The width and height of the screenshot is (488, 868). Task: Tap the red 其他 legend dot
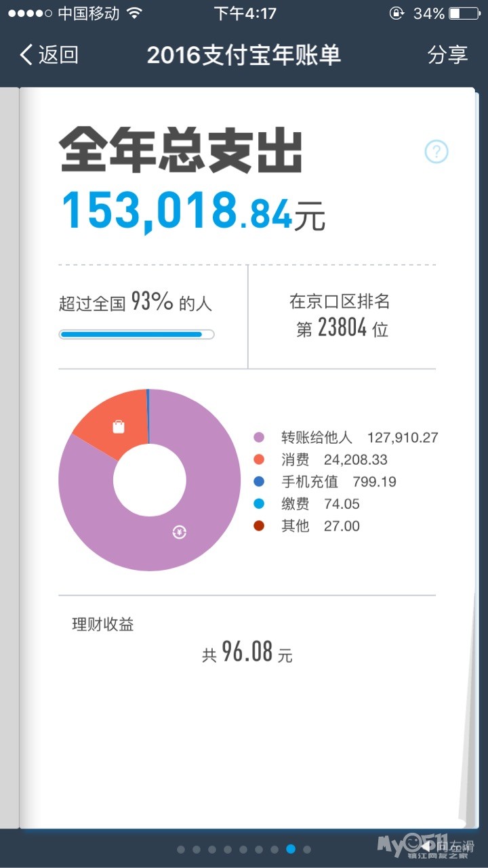coord(258,526)
